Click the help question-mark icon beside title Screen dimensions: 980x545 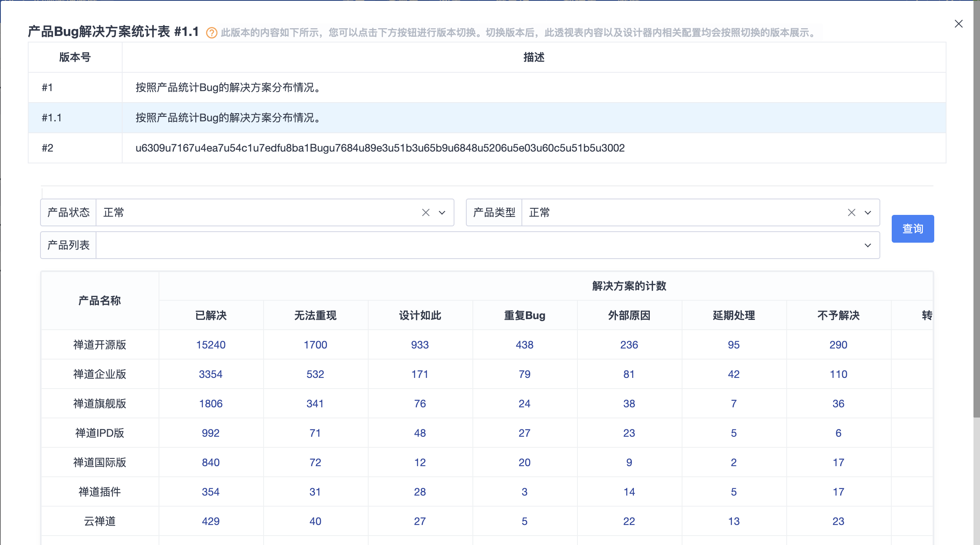211,33
